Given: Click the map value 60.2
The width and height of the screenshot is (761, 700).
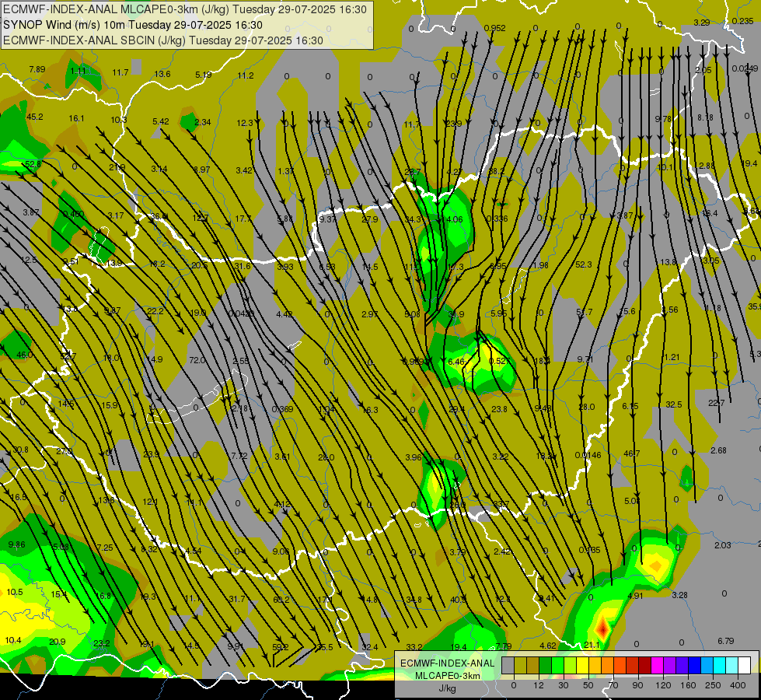Looking at the screenshot, I should coord(281,600).
